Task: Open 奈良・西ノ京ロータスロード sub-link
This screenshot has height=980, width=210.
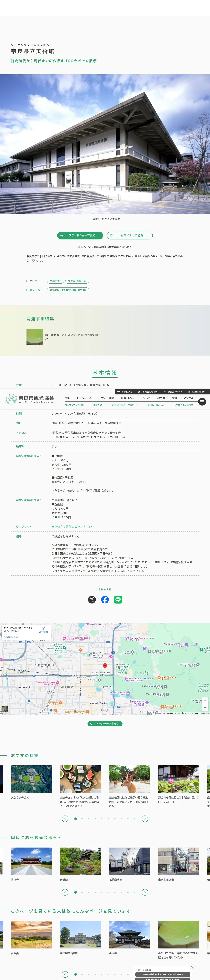Action: pyautogui.click(x=125, y=405)
